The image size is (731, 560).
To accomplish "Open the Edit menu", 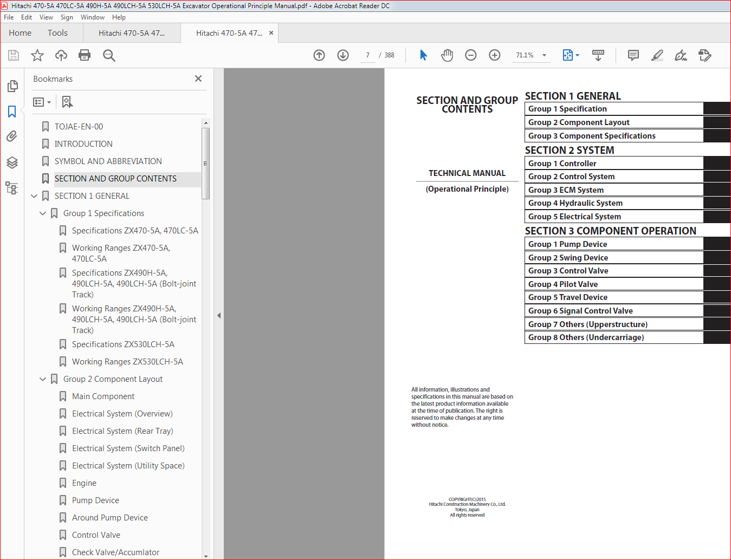I will point(27,17).
